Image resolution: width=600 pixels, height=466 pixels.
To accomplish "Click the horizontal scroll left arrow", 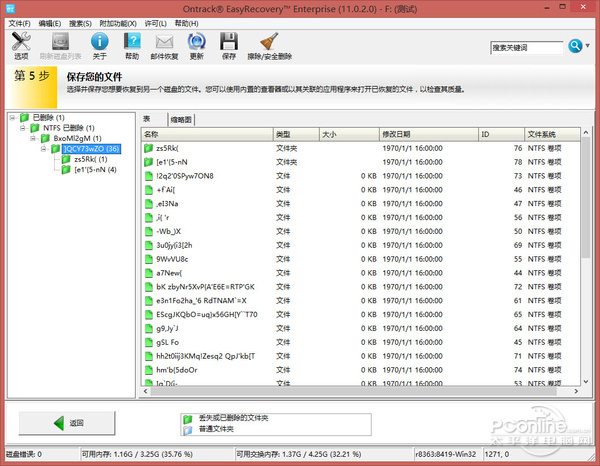I will pos(145,391).
